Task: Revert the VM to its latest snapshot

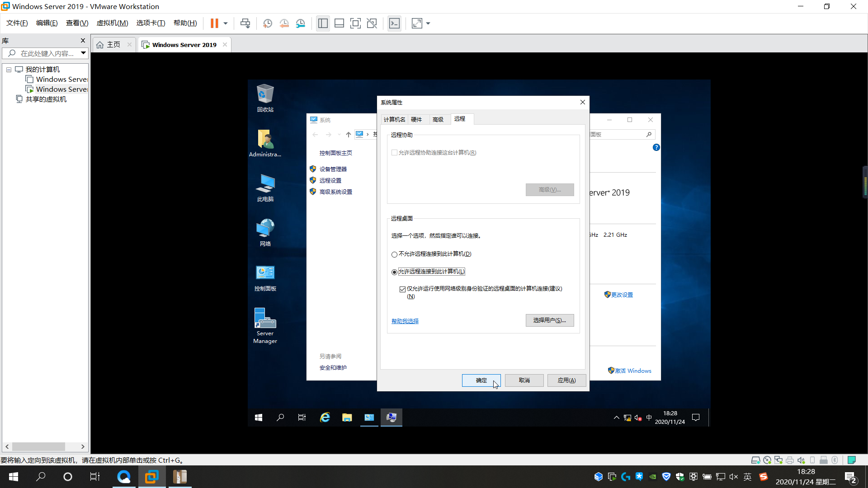Action: coord(284,23)
